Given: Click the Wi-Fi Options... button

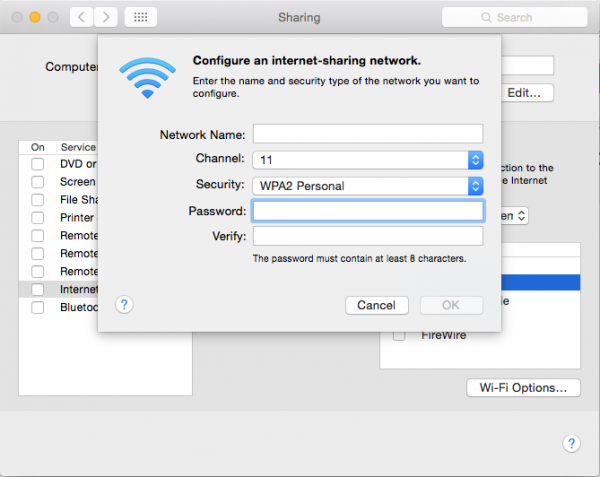Looking at the screenshot, I should pyautogui.click(x=523, y=387).
